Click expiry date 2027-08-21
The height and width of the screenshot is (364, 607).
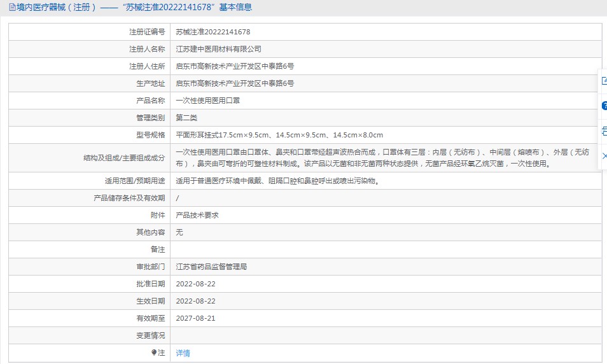click(x=195, y=318)
